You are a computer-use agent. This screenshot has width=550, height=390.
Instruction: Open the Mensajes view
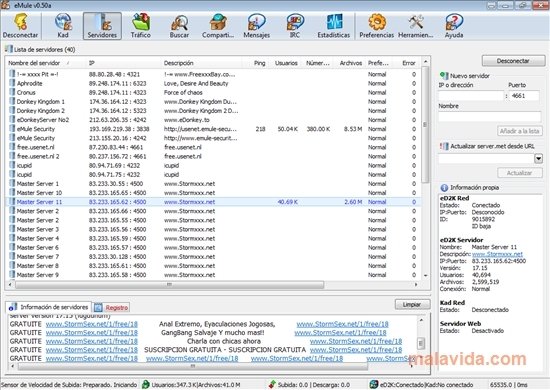256,26
